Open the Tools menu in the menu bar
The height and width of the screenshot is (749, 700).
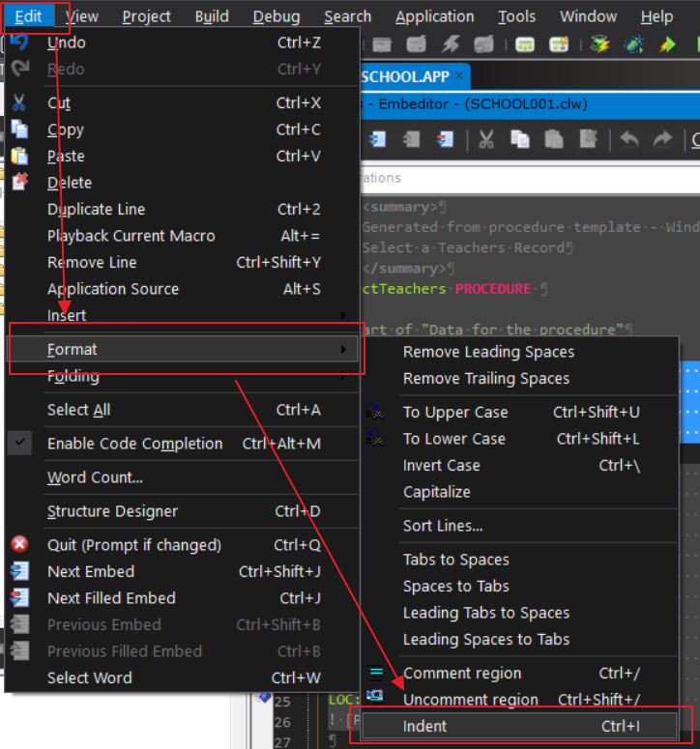pos(516,16)
